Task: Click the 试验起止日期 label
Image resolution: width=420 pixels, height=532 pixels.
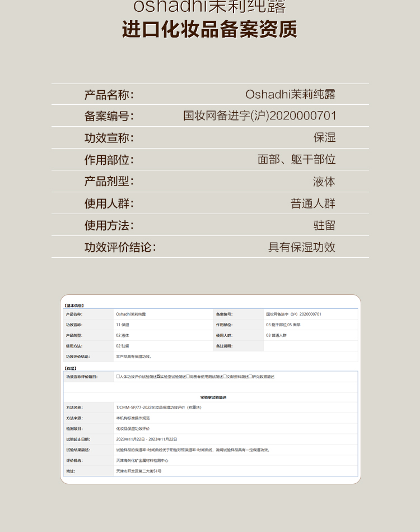Action: pyautogui.click(x=78, y=439)
